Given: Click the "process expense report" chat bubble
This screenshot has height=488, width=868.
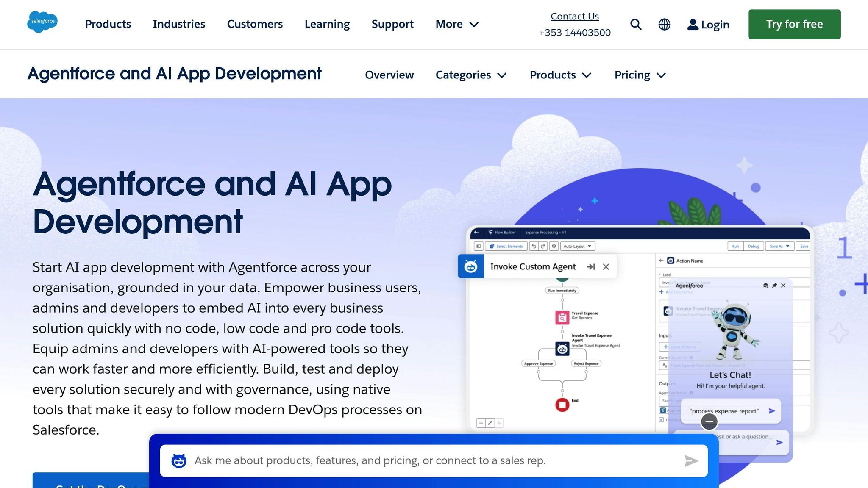Looking at the screenshot, I should click(731, 411).
